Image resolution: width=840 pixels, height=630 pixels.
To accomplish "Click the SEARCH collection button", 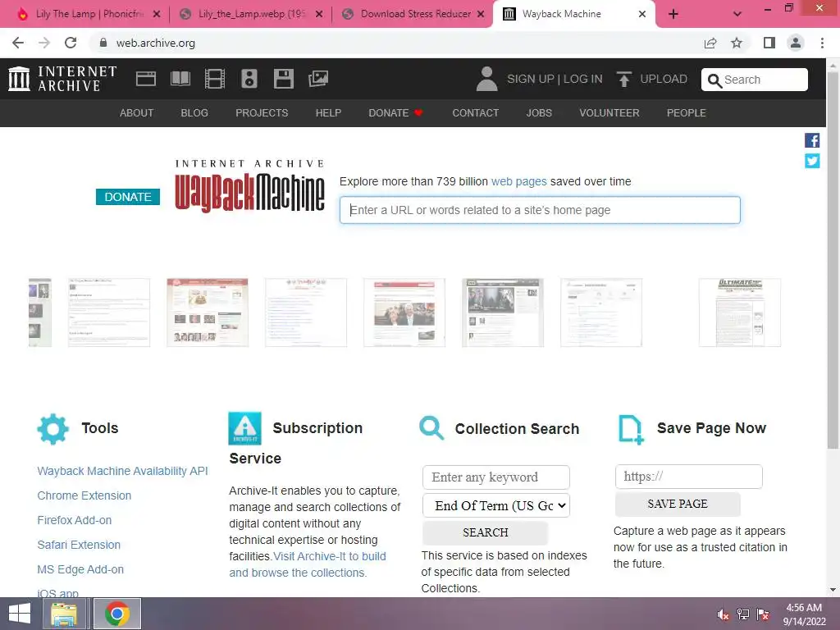I will pos(486,532).
